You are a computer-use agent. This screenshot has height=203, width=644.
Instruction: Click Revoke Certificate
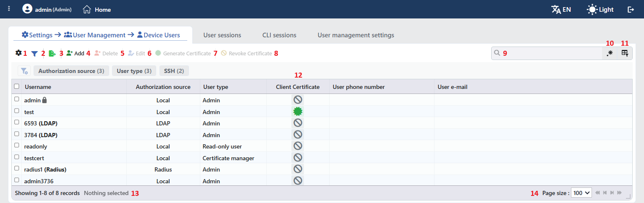[246, 53]
